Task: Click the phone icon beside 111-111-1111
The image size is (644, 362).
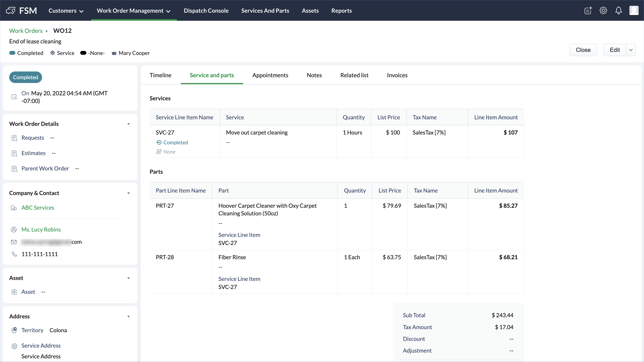Action: [x=14, y=254]
